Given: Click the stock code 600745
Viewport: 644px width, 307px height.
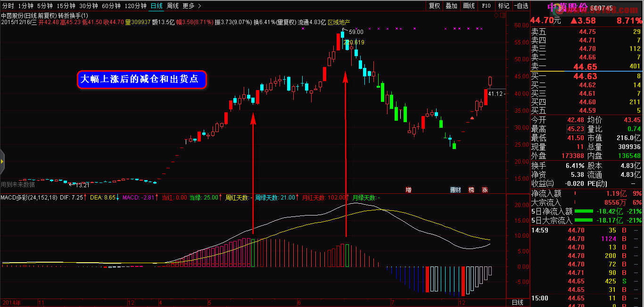Looking at the screenshot, I should click(x=601, y=8).
